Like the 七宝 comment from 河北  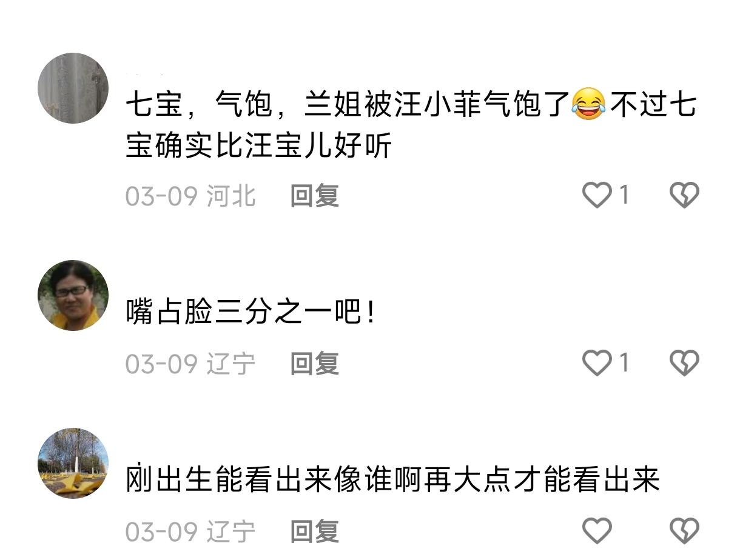point(597,196)
